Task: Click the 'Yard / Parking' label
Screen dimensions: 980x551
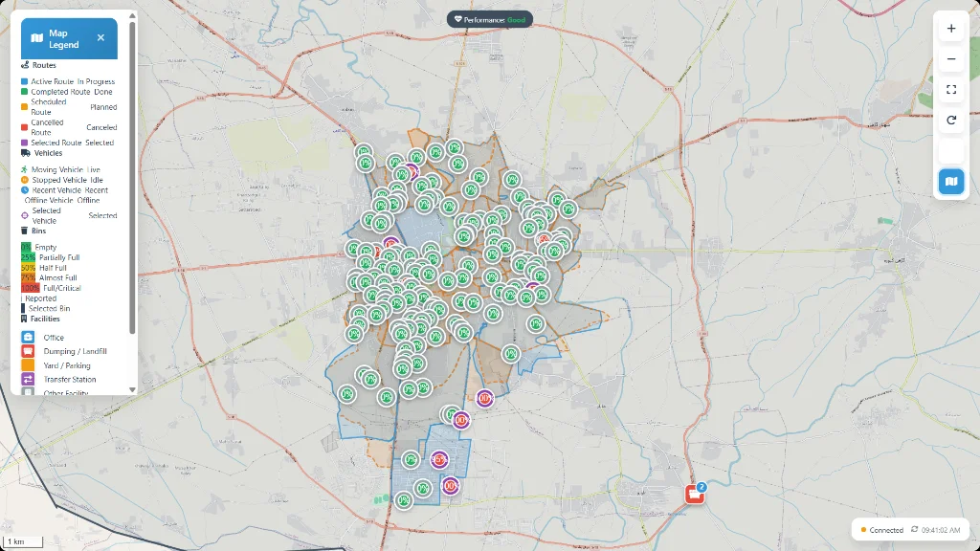Action: [67, 365]
